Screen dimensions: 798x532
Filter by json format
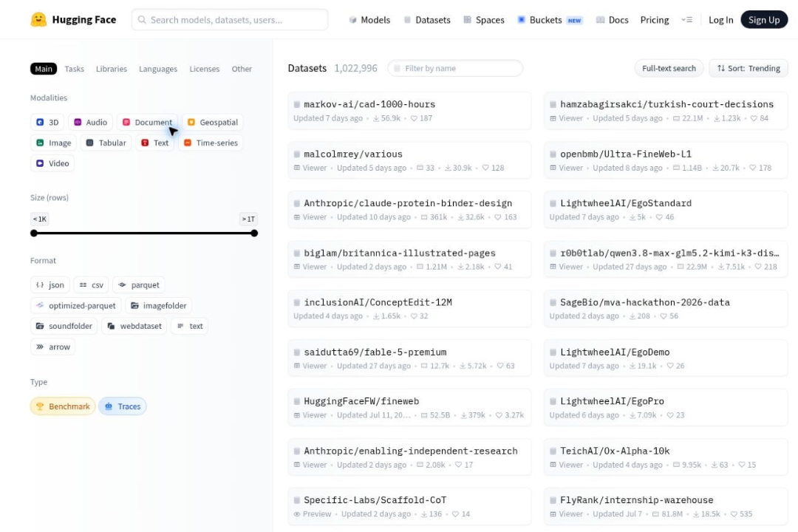(50, 285)
